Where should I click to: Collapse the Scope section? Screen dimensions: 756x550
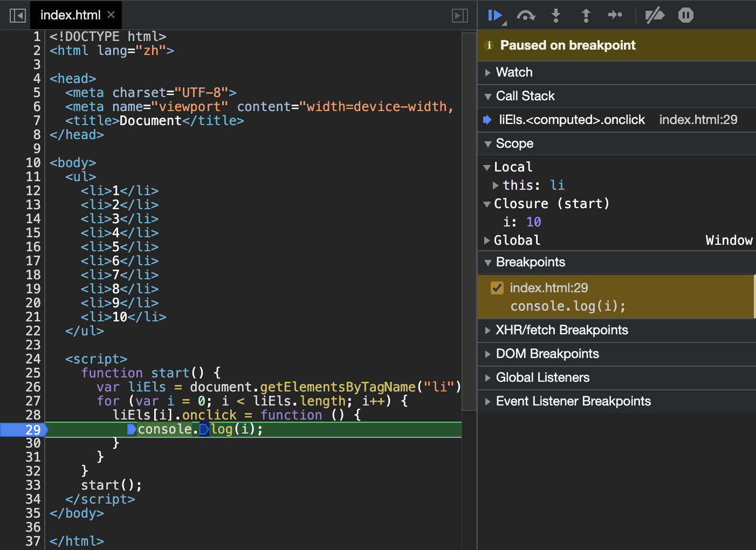coord(487,144)
